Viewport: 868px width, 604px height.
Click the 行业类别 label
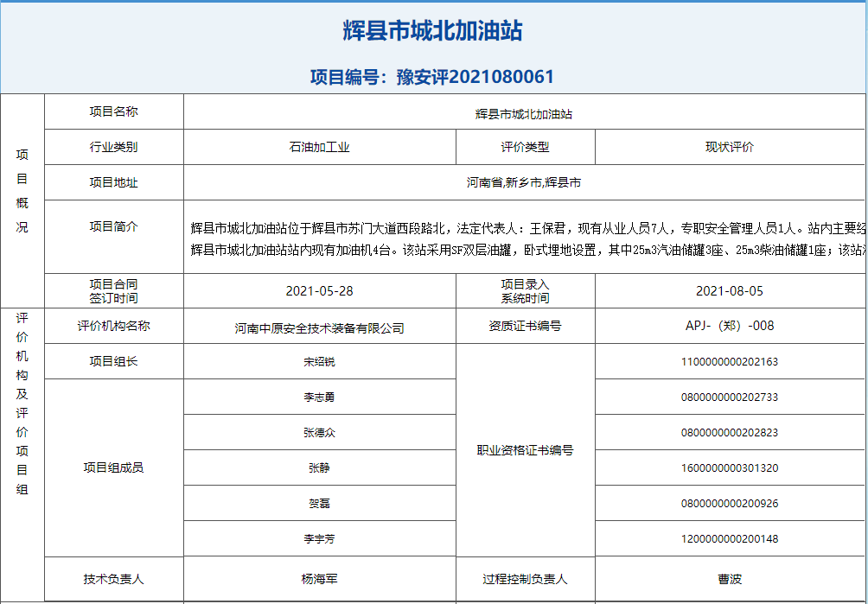(x=113, y=147)
